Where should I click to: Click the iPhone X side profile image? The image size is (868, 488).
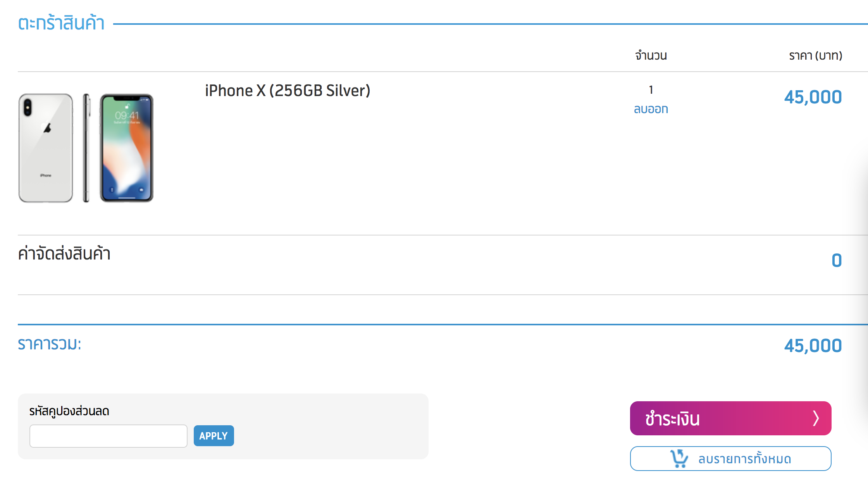click(x=86, y=148)
